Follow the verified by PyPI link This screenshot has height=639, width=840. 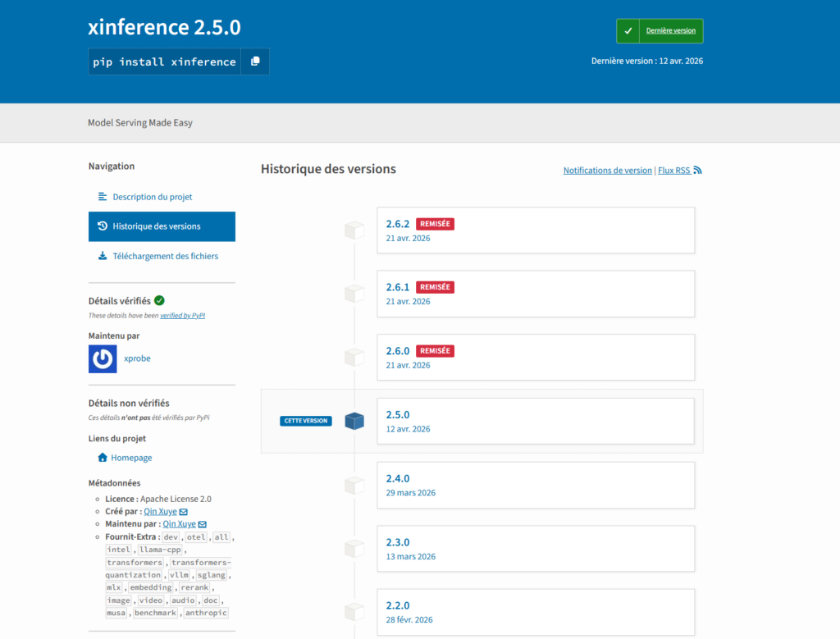coord(183,316)
